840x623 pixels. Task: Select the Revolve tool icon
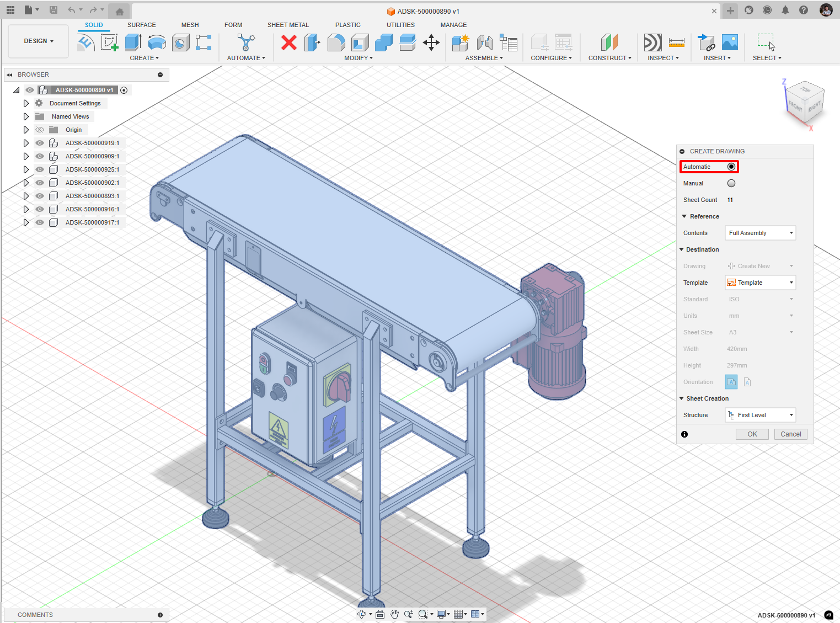pyautogui.click(x=157, y=42)
